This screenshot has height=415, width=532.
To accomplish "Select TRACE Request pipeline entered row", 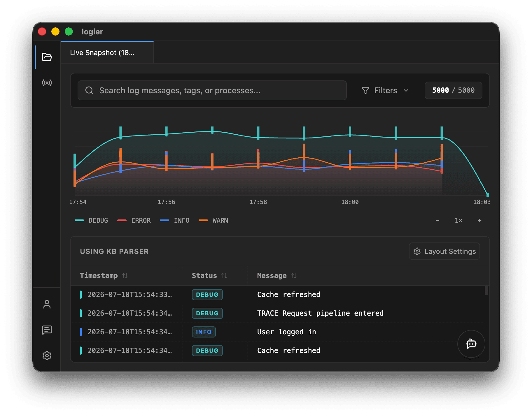I will 280,313.
